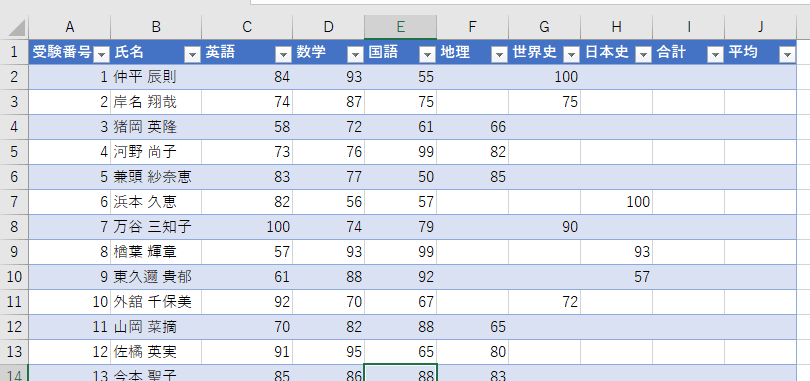Select row 1 header

pyautogui.click(x=14, y=52)
